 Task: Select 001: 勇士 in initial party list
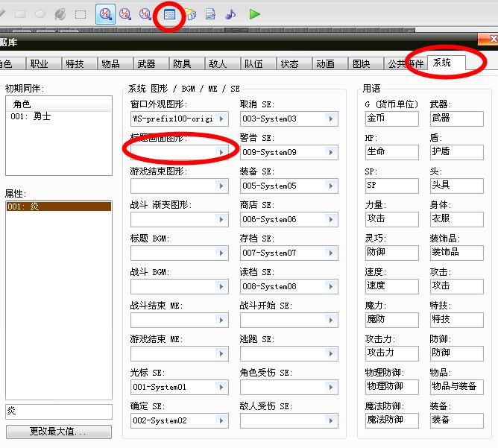coord(59,116)
